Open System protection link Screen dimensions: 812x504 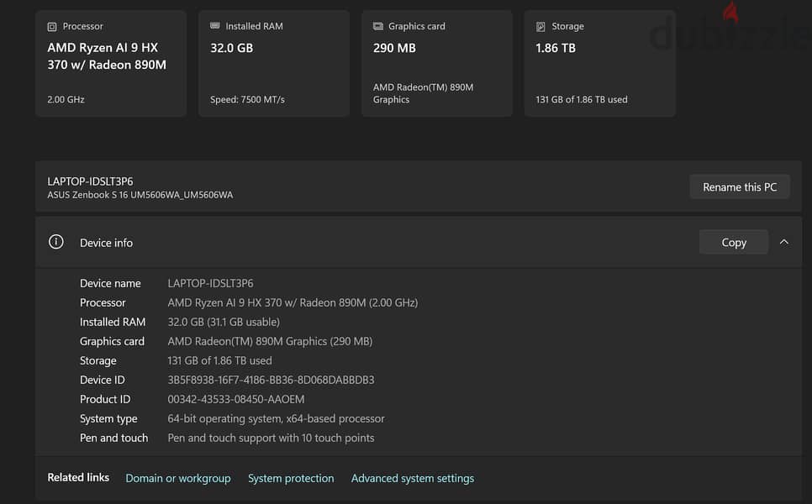point(291,478)
